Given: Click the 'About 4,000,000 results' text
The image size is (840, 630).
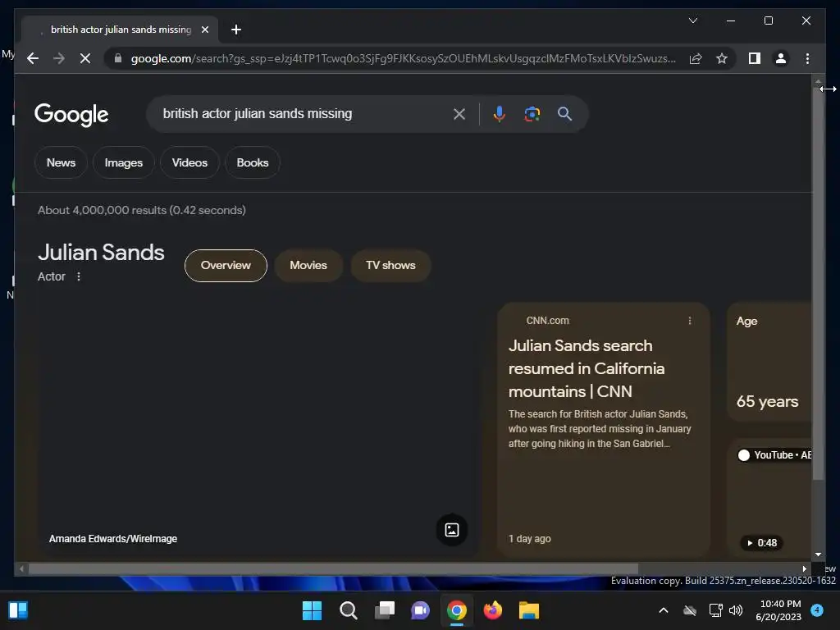Looking at the screenshot, I should click(141, 210).
